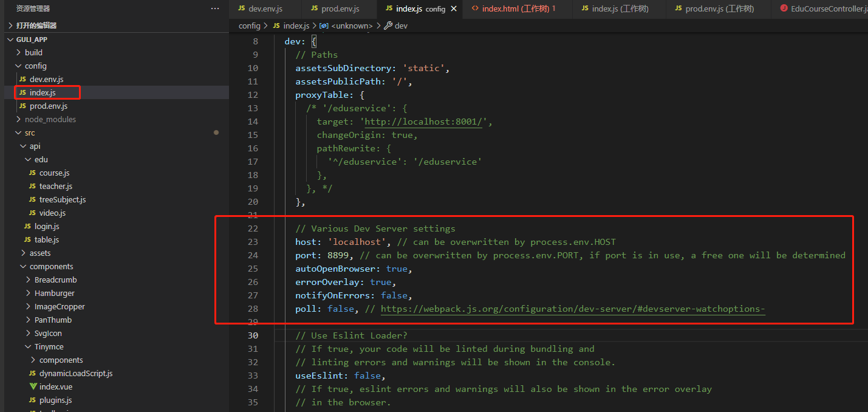Click dev symbol in breadcrumb
Viewport: 868px width, 412px height.
(401, 26)
